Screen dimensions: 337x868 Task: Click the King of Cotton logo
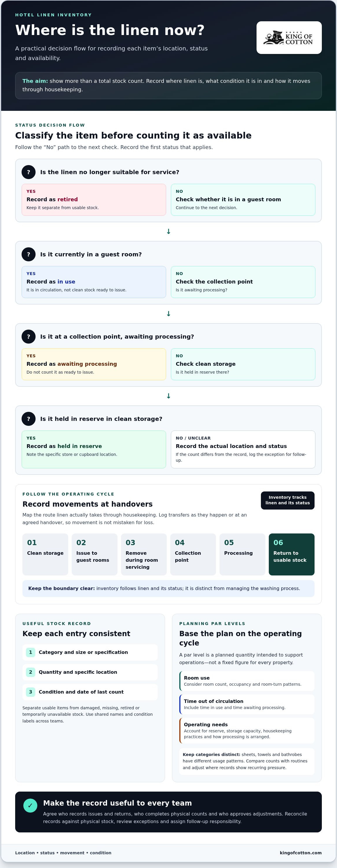pos(289,38)
